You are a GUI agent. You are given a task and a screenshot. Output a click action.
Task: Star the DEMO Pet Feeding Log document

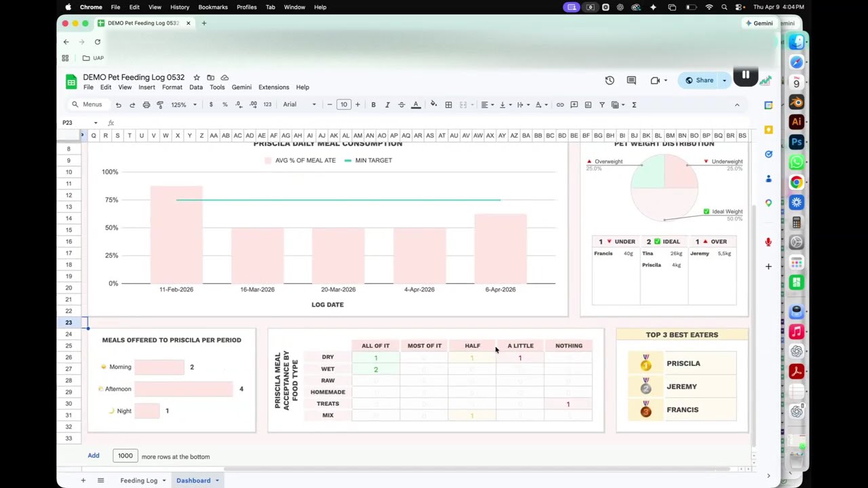point(197,77)
